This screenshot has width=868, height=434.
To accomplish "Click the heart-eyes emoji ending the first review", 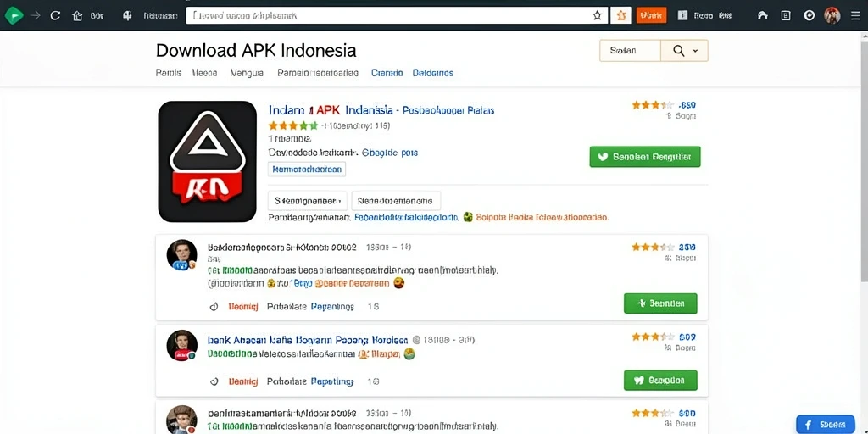I will coord(398,283).
